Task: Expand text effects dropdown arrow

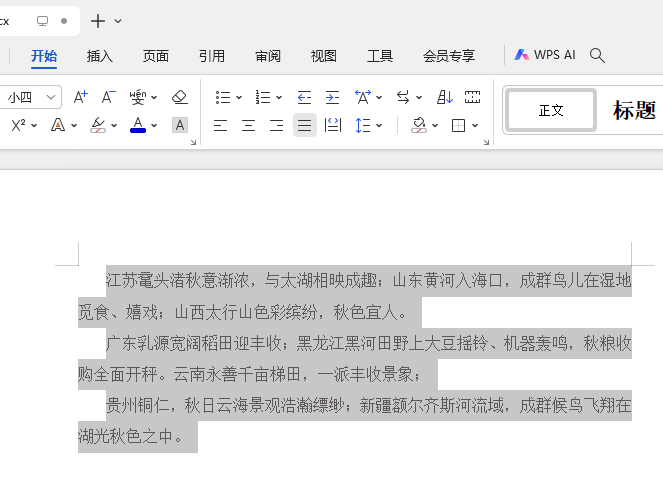Action: tap(74, 126)
